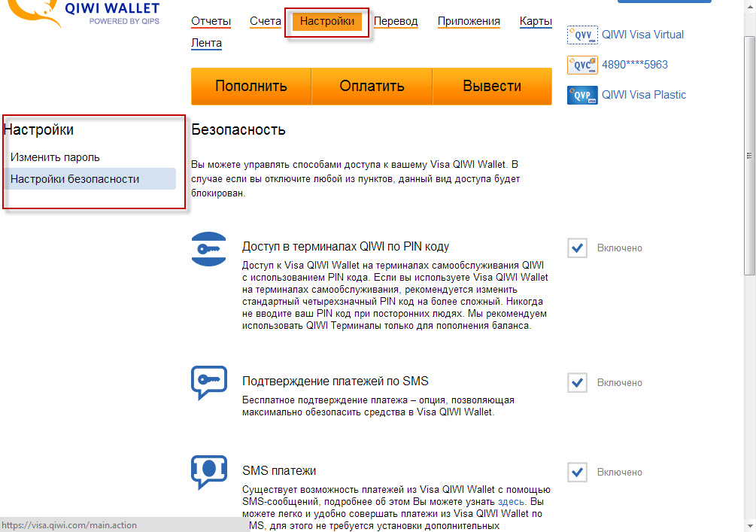This screenshot has width=756, height=532.
Task: Open the Отчеты tab
Action: pos(211,21)
